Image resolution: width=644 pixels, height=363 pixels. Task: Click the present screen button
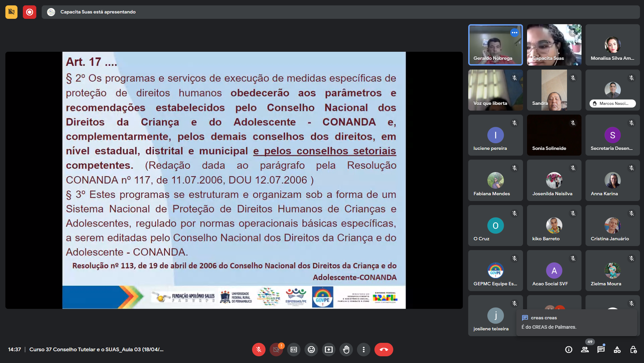click(x=329, y=350)
